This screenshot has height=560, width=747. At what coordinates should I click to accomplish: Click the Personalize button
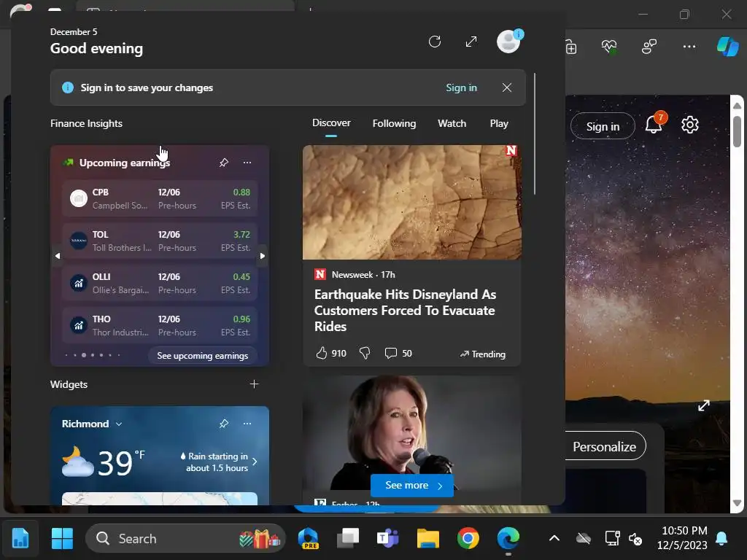click(605, 446)
